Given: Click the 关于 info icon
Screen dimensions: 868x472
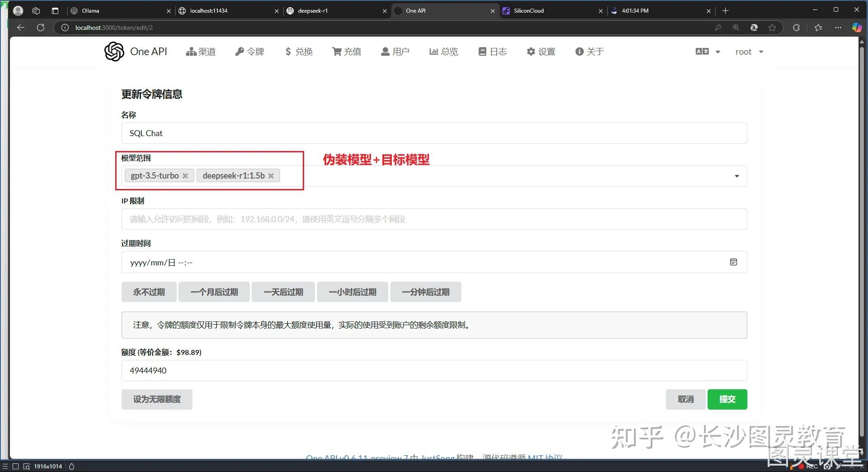Looking at the screenshot, I should (580, 52).
